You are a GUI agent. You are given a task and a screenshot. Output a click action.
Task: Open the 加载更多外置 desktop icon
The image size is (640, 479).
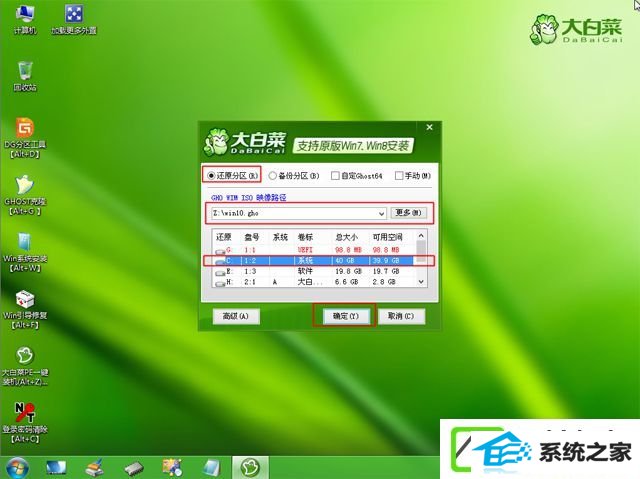coord(74,15)
